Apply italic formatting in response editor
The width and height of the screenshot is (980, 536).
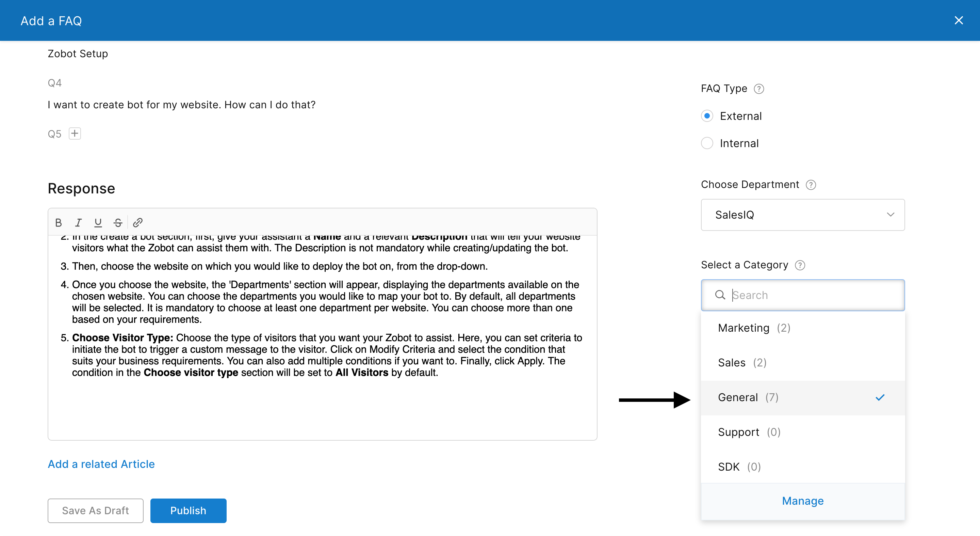coord(78,222)
